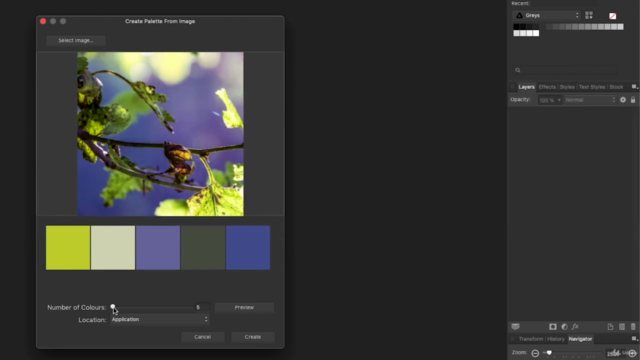Image resolution: width=640 pixels, height=360 pixels.
Task: Switch to the Transform tab
Action: tap(531, 339)
